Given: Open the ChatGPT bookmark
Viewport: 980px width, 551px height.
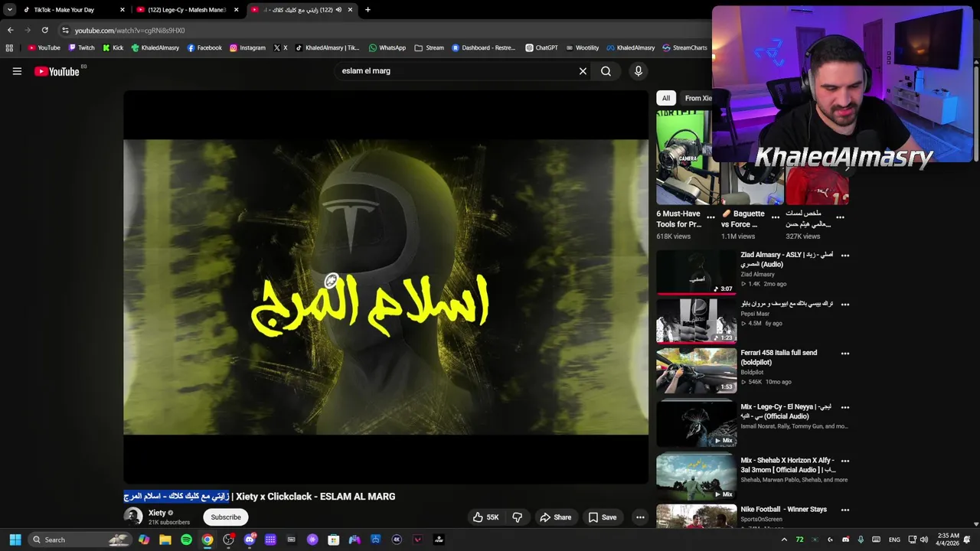Looking at the screenshot, I should pyautogui.click(x=541, y=47).
